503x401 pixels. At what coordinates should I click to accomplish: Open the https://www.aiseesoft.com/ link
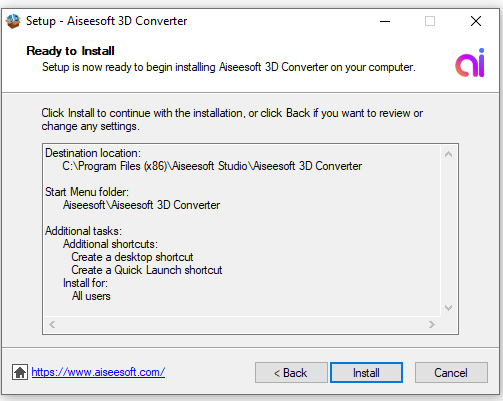(98, 372)
